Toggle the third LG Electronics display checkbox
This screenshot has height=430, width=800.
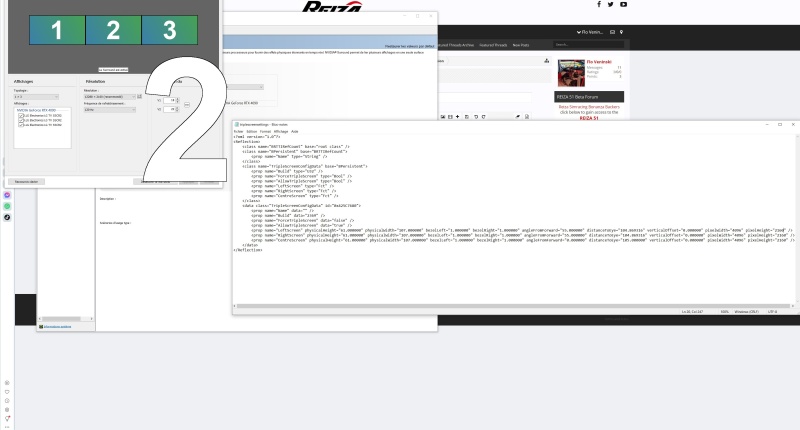[20, 126]
